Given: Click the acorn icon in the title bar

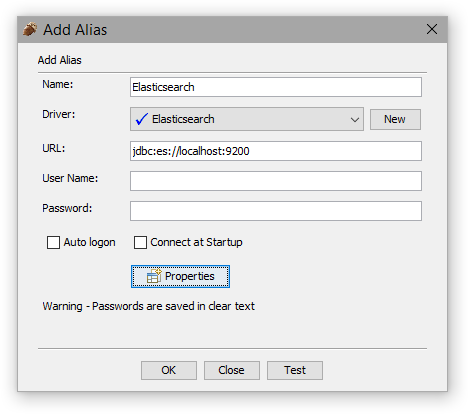Looking at the screenshot, I should tap(30, 29).
